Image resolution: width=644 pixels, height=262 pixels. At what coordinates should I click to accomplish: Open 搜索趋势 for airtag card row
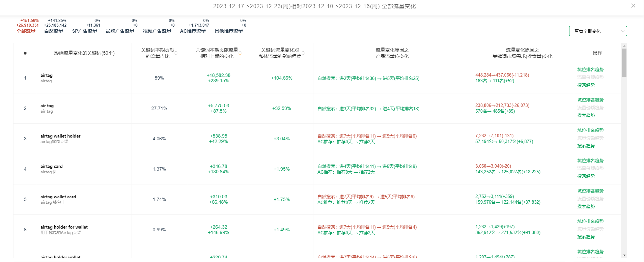tap(586, 176)
